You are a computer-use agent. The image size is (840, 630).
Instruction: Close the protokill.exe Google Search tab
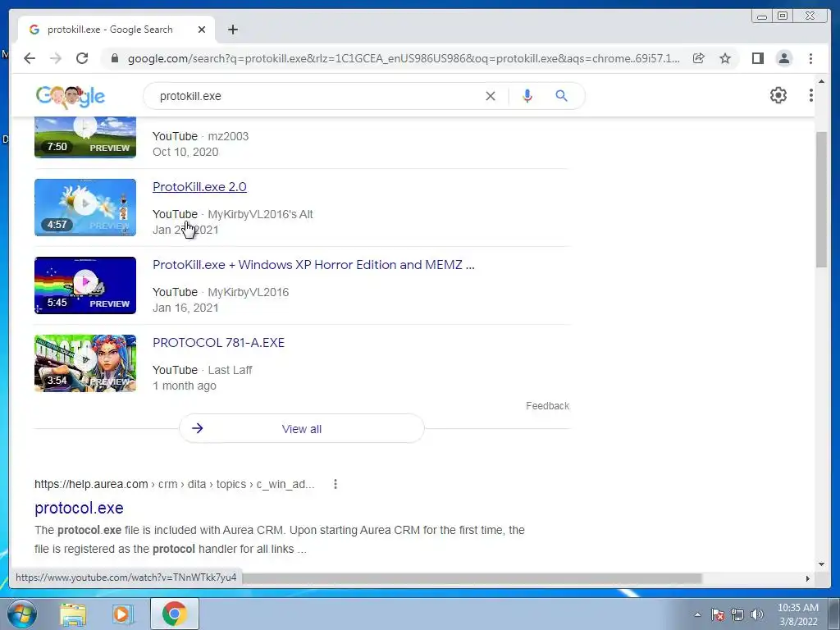tap(202, 30)
